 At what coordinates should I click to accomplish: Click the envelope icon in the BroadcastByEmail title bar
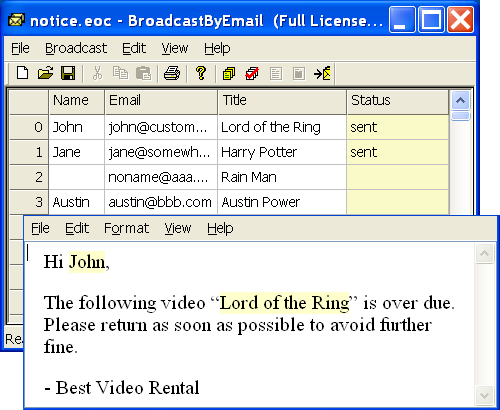pyautogui.click(x=17, y=21)
